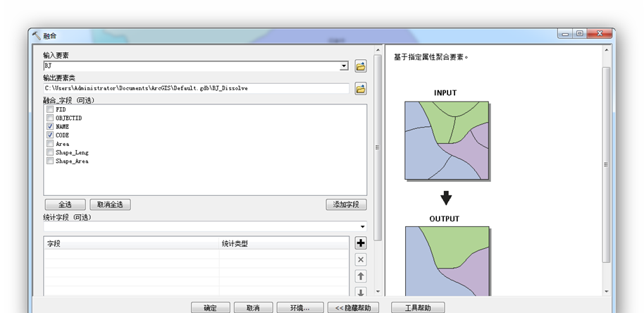Maximize the 融合 dialog window

579,34
